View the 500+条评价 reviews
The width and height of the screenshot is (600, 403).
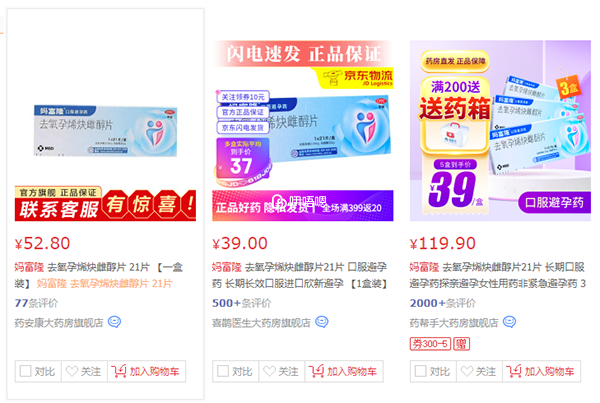242,303
